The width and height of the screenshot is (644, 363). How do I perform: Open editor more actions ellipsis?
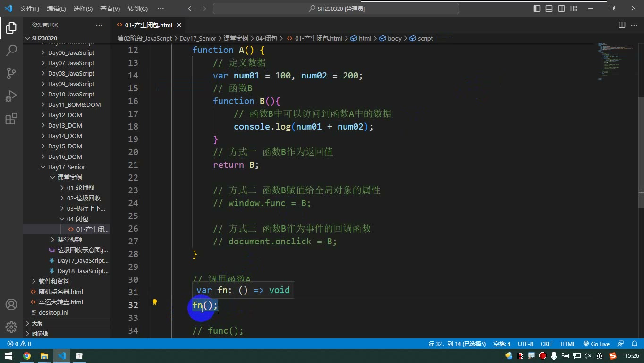coord(635,25)
